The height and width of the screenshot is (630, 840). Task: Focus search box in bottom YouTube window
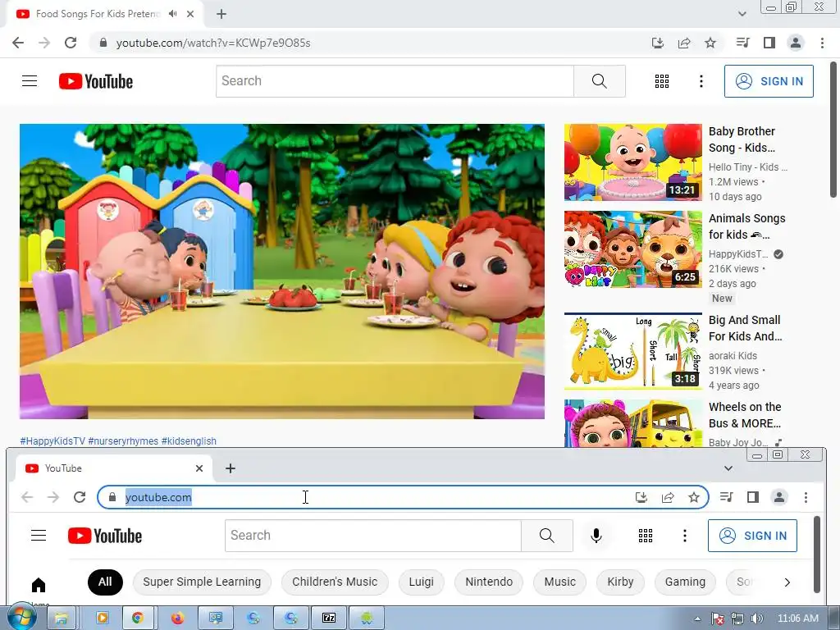click(373, 535)
